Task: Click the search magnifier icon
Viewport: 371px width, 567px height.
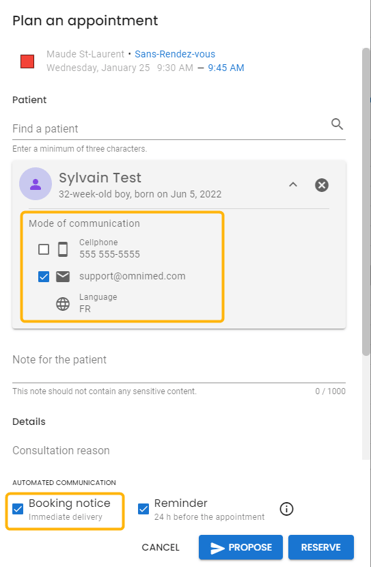Action: (337, 124)
